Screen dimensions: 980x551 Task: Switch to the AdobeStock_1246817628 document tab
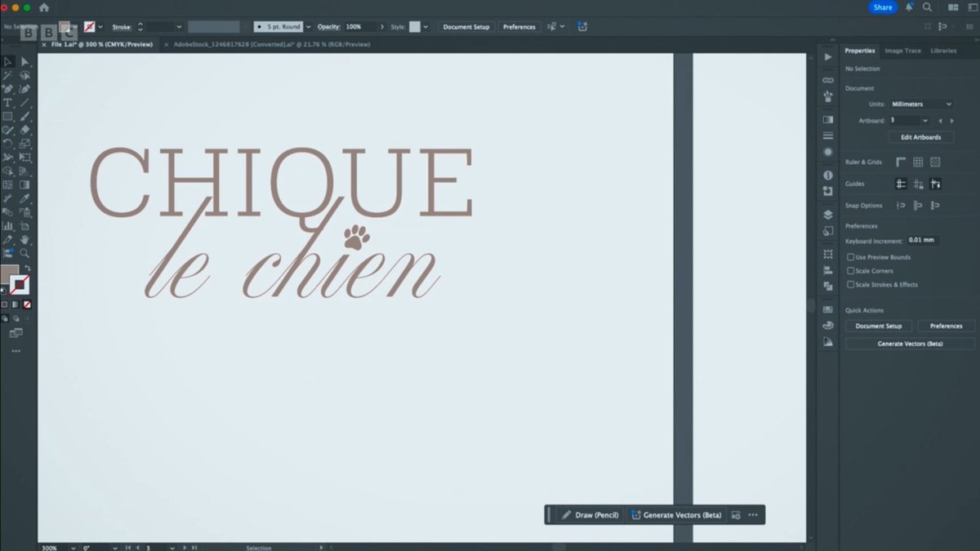pos(272,44)
